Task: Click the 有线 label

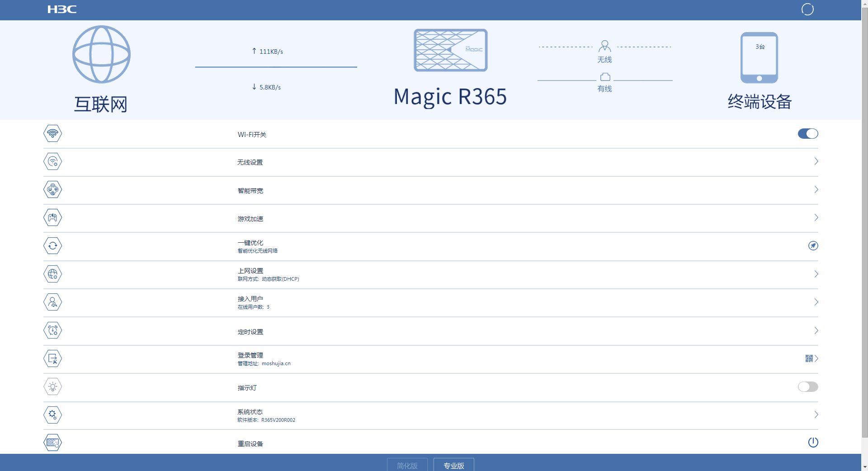Action: (x=604, y=89)
